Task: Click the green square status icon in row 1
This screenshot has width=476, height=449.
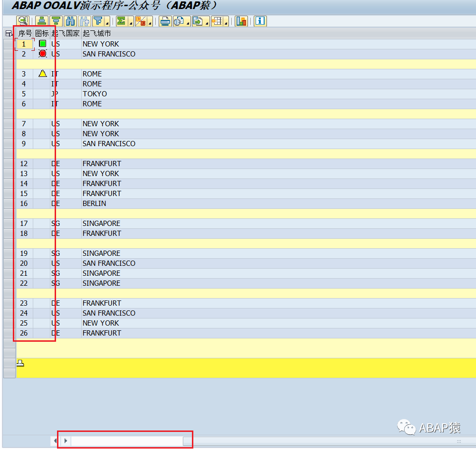Action: [42, 44]
